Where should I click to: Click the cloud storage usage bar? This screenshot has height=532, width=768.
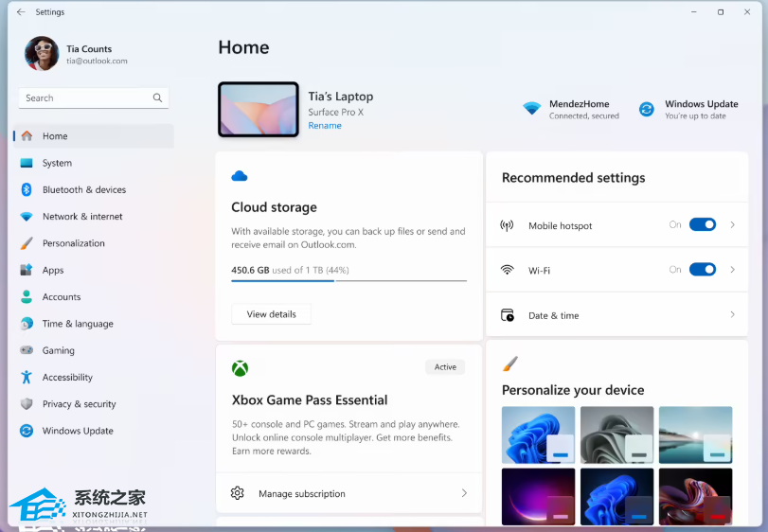point(348,281)
